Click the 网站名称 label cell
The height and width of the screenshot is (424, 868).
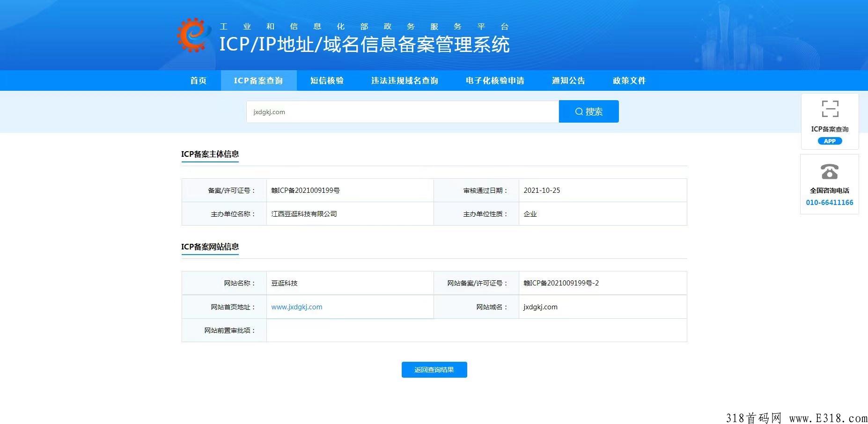[224, 283]
